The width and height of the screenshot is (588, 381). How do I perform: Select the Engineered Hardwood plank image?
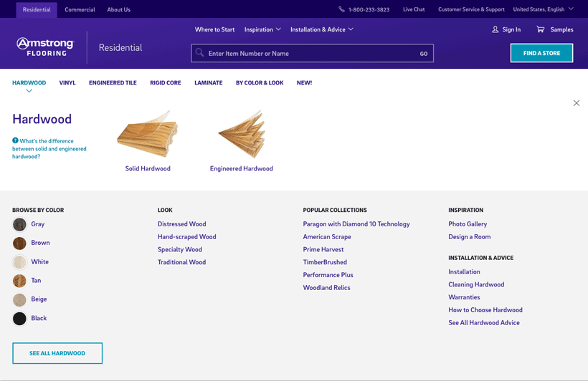pyautogui.click(x=241, y=135)
